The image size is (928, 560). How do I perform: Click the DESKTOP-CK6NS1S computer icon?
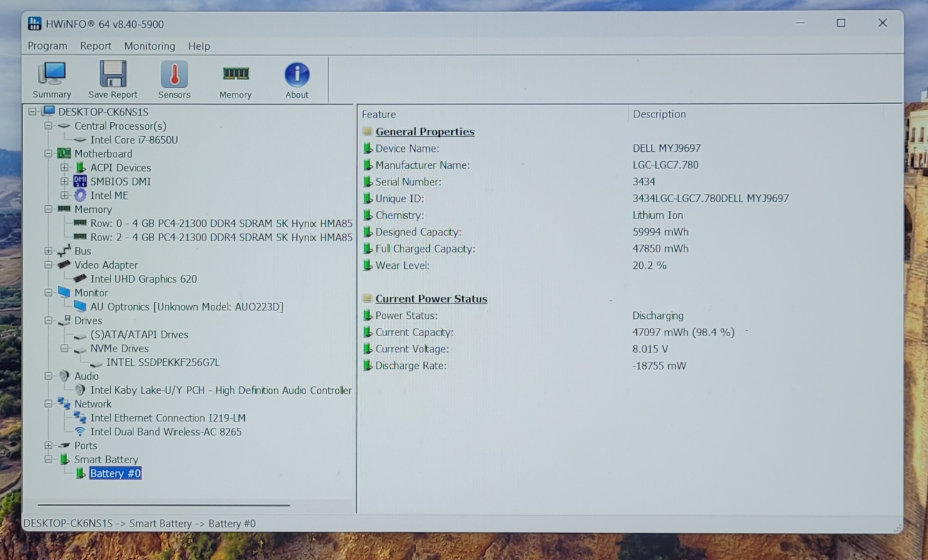tap(49, 111)
